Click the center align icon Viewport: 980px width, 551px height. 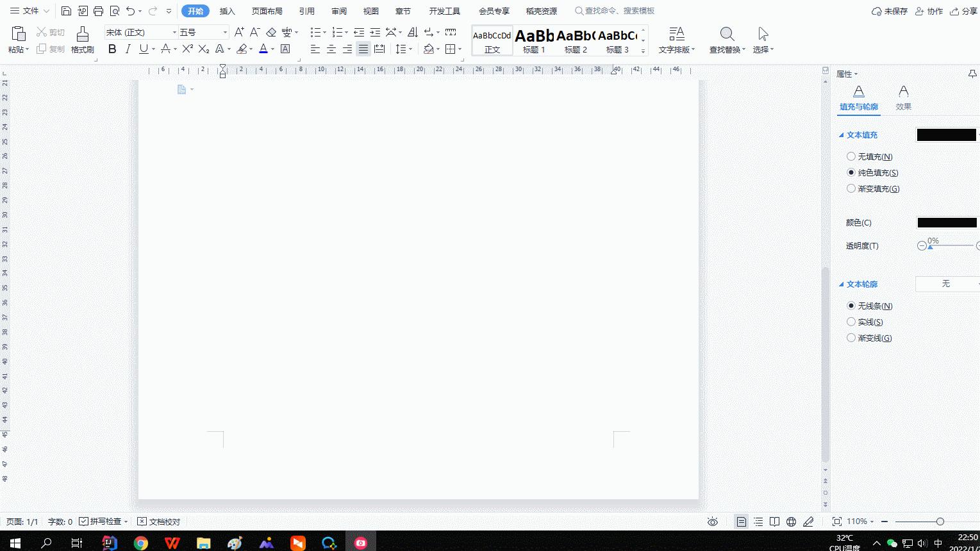(x=331, y=49)
